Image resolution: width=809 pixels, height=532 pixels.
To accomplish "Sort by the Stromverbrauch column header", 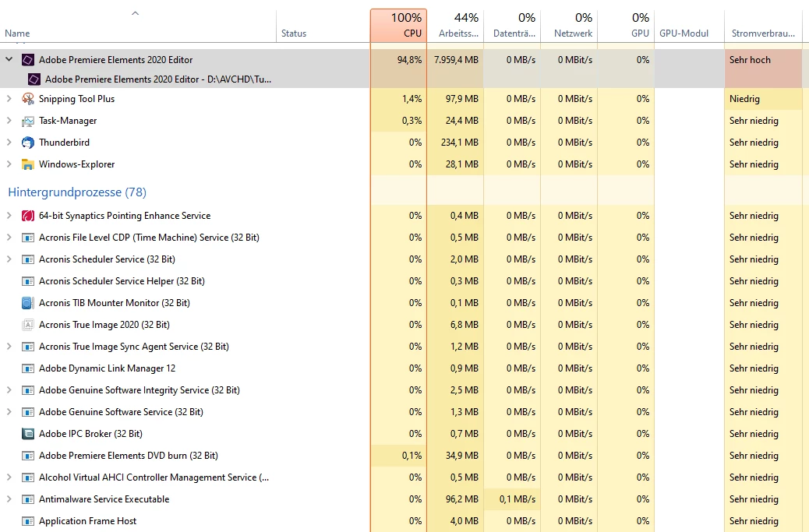I will 763,25.
